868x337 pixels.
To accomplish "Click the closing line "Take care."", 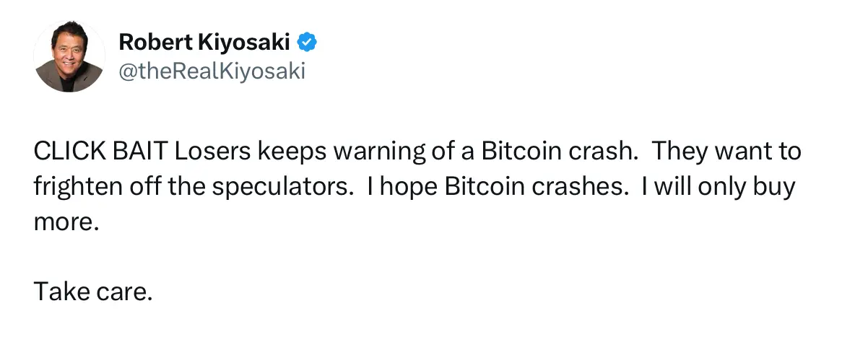I will [93, 291].
